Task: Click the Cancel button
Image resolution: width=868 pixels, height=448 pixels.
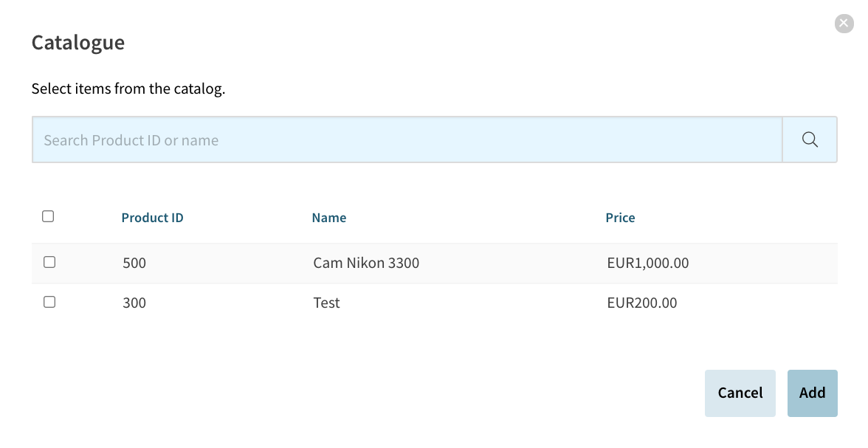Action: tap(740, 393)
